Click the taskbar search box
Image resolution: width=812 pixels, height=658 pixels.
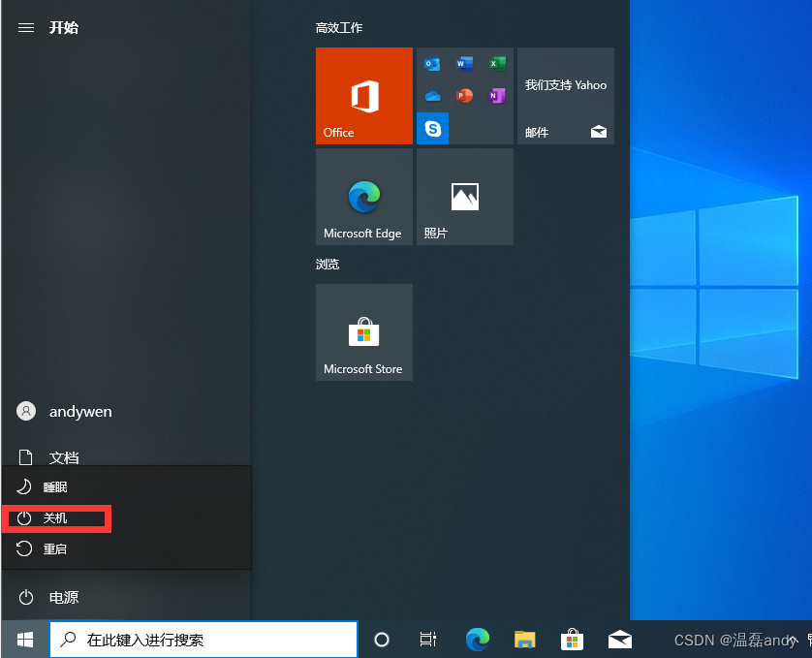click(203, 640)
